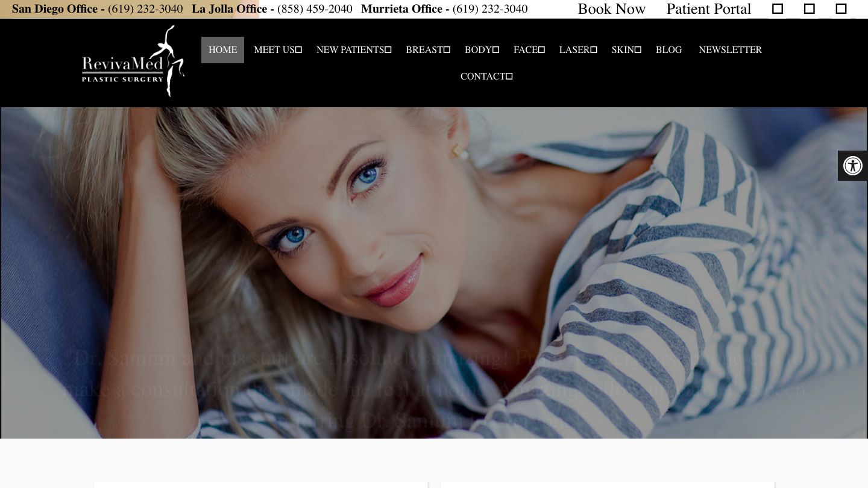
Task: Call the La Jolla Office number
Action: click(x=315, y=9)
